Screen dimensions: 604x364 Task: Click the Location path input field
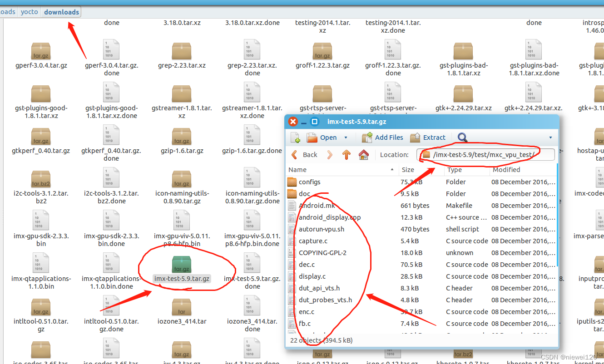coord(485,155)
